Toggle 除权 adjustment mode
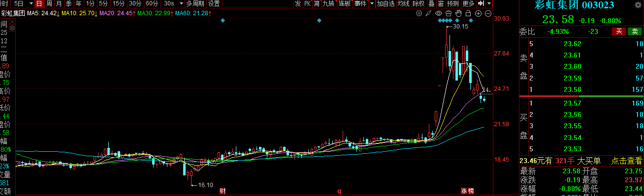 (419, 3)
